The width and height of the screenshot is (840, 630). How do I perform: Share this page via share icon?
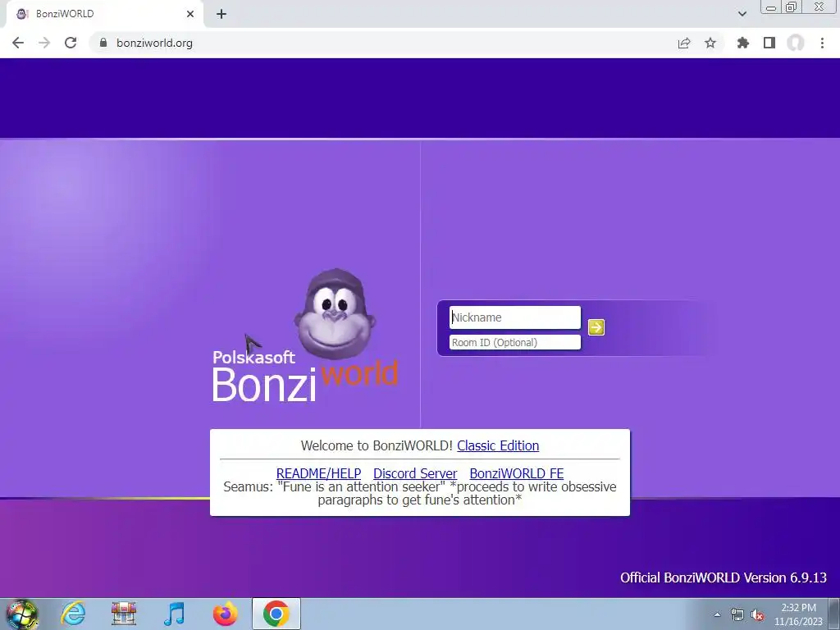(x=684, y=43)
